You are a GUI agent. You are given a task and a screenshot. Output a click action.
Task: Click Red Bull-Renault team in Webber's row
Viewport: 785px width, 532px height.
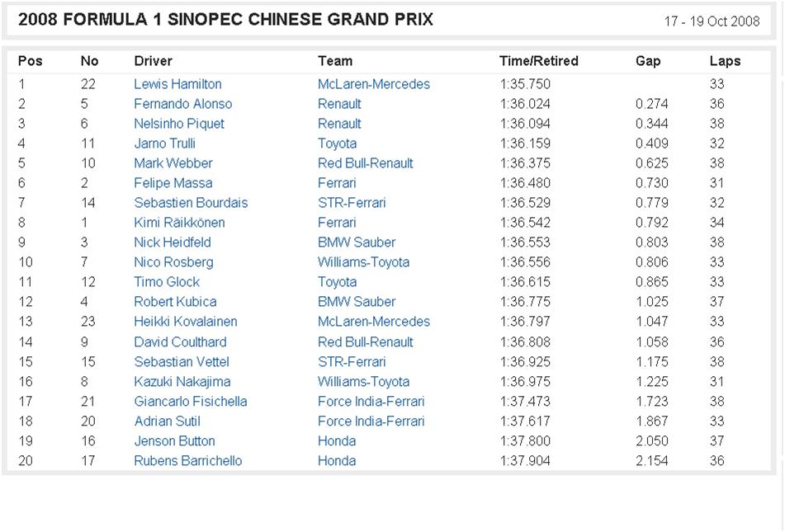pos(365,163)
